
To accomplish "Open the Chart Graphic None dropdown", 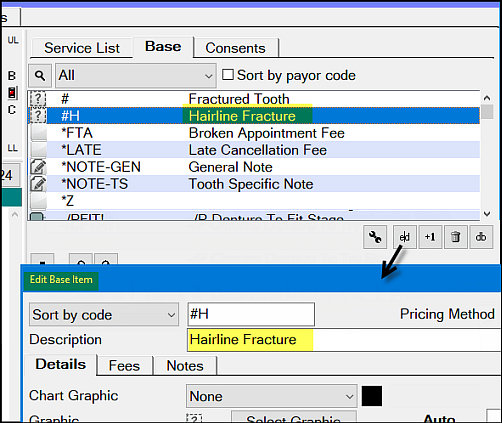I will (272, 396).
